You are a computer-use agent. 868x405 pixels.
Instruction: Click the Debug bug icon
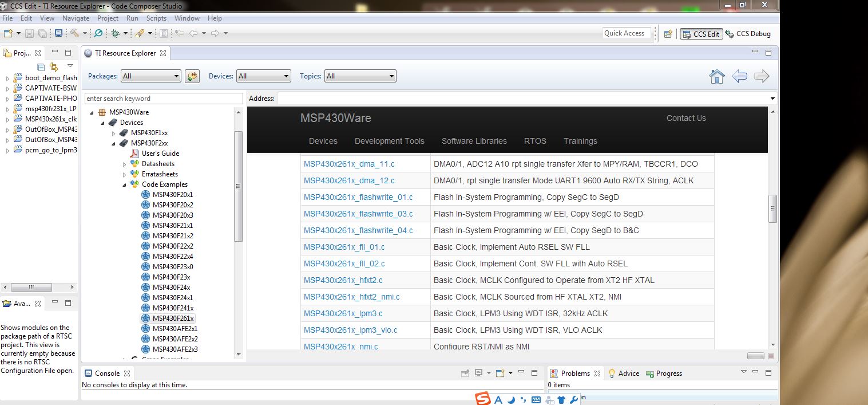click(x=115, y=33)
